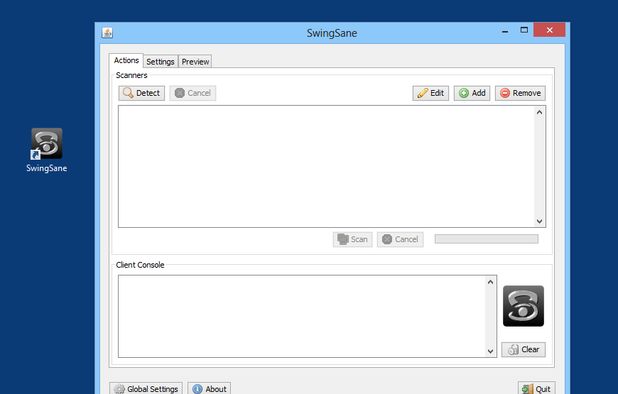This screenshot has width=618, height=394.
Task: Click the scan progress bar
Action: (x=486, y=239)
